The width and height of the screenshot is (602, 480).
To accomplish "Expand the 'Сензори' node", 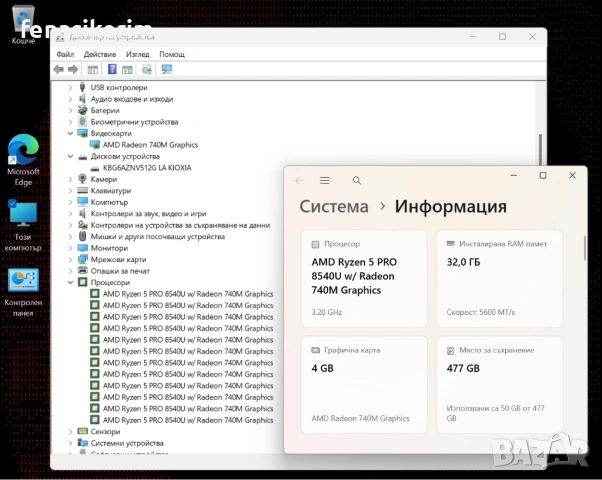I will pyautogui.click(x=70, y=432).
